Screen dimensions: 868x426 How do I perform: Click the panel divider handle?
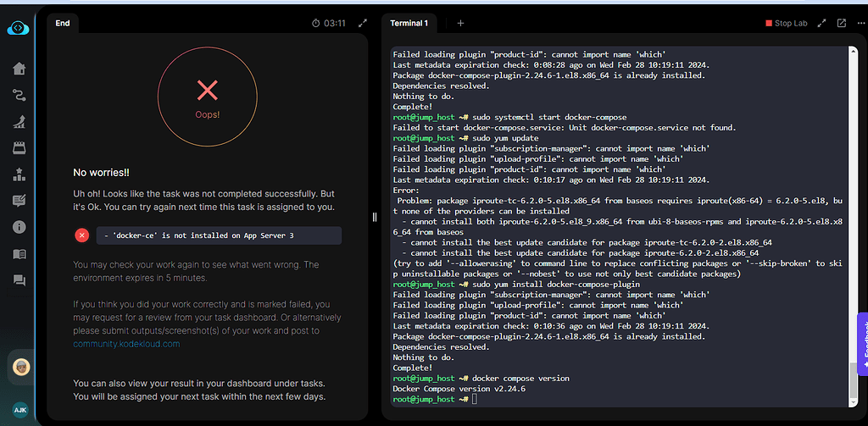(x=375, y=217)
